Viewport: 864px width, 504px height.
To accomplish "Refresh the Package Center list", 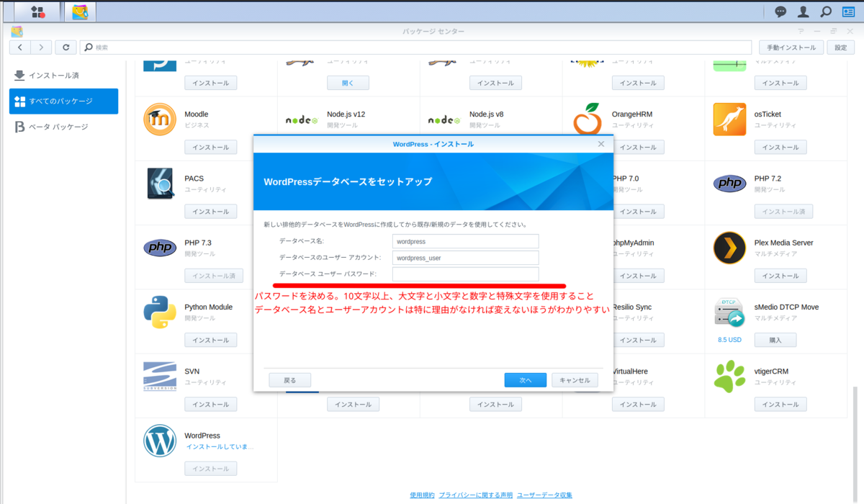I will (x=66, y=47).
